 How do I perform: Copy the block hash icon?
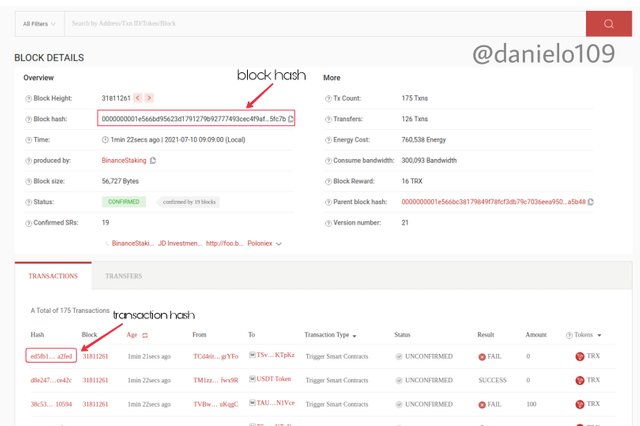291,119
